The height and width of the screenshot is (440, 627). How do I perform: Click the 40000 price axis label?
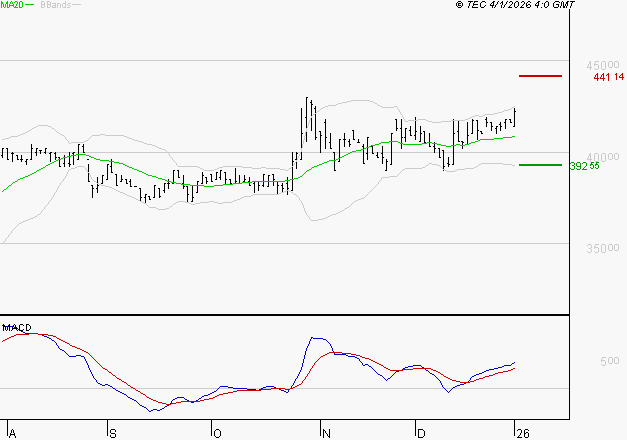pos(603,157)
